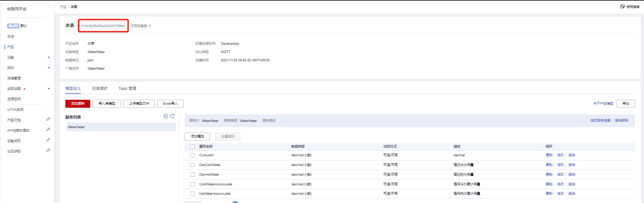
Task: Tick the select-all checkbox in table header
Action: (x=193, y=147)
